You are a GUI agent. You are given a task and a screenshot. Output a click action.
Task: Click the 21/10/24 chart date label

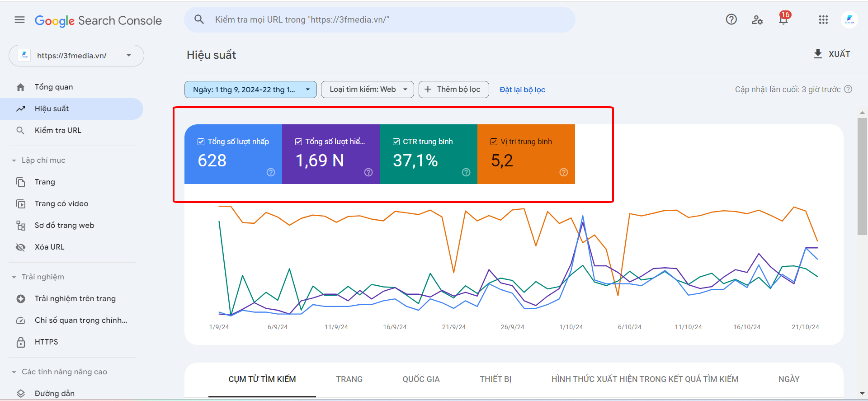click(805, 327)
